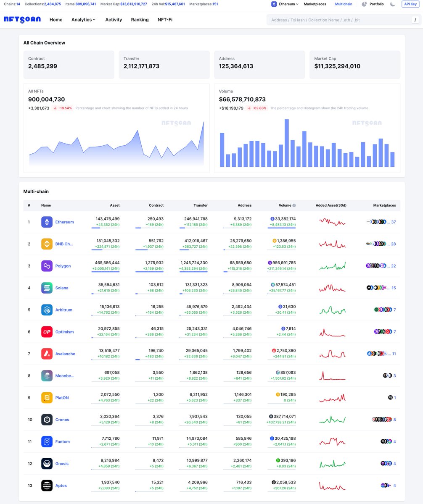Viewport: 423px width, 504px height.
Task: Open the Portfolio pie icon
Action: 364,4
